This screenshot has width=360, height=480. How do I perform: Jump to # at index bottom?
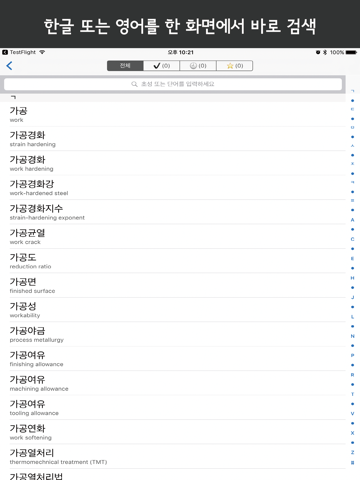point(352,463)
